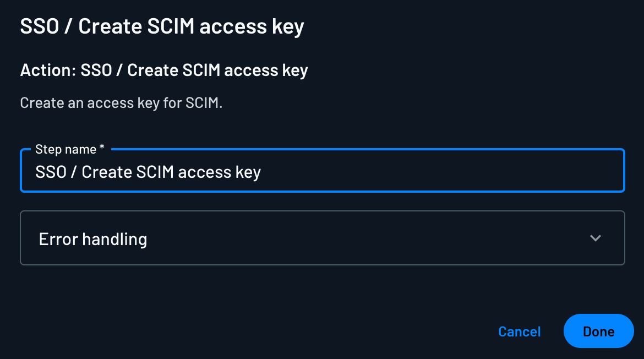Click inside the Step name field

pos(322,171)
